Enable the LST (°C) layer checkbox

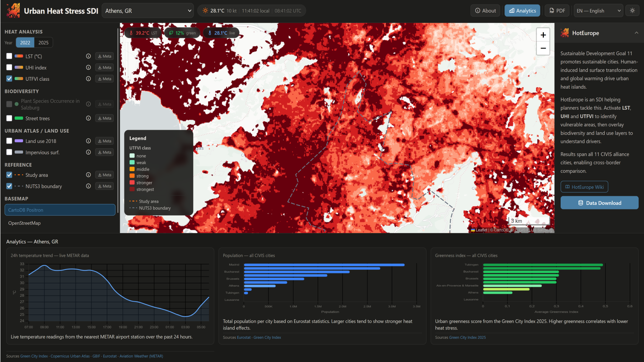(x=9, y=56)
